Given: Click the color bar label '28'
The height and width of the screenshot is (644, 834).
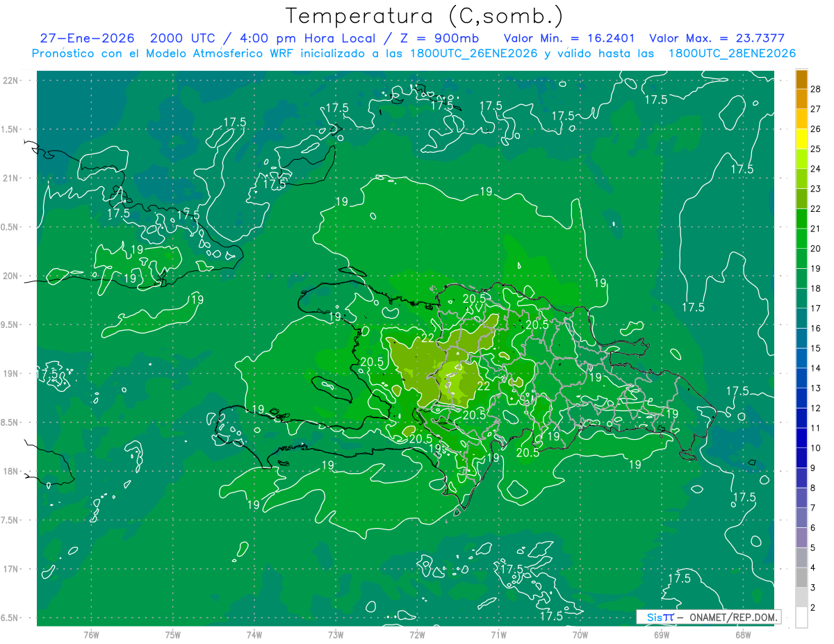Looking at the screenshot, I should [x=816, y=88].
